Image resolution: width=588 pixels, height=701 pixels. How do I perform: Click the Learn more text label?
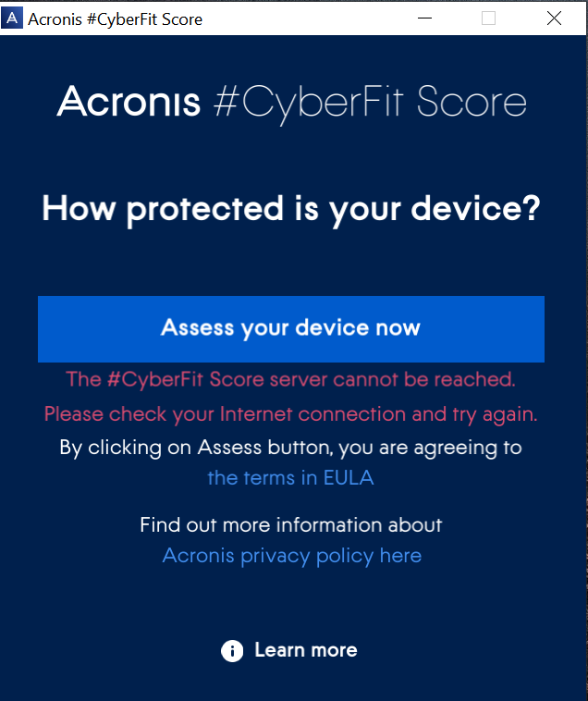tap(305, 650)
